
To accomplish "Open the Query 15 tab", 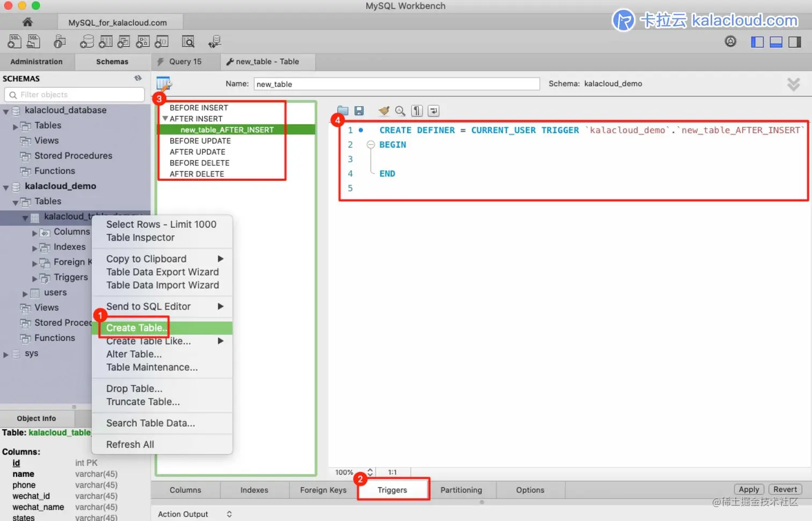I will click(185, 62).
